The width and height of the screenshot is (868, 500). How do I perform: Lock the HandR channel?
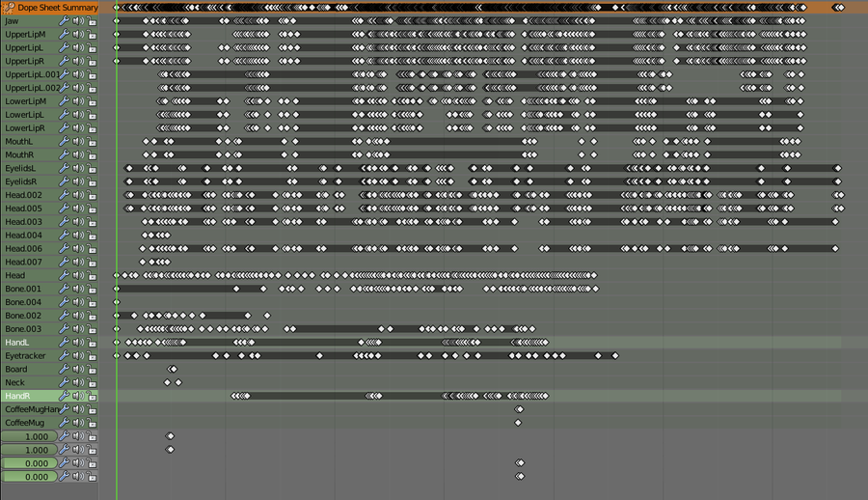(x=92, y=396)
